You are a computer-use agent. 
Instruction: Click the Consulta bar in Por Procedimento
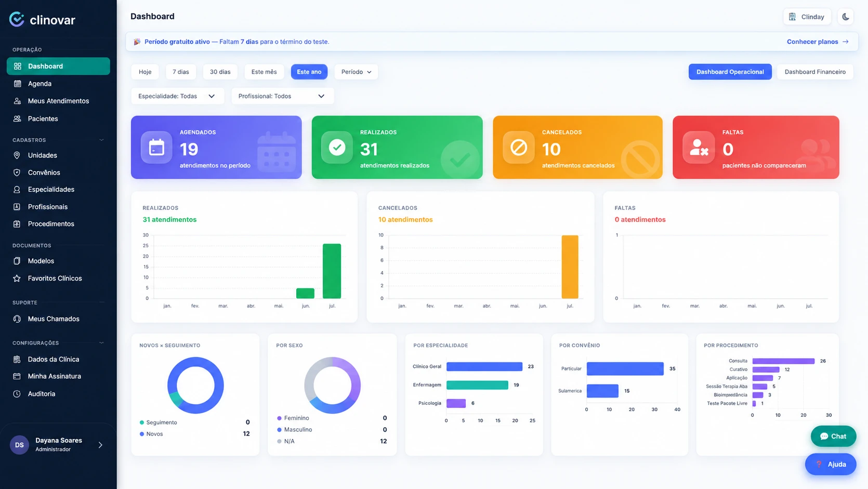(x=783, y=361)
